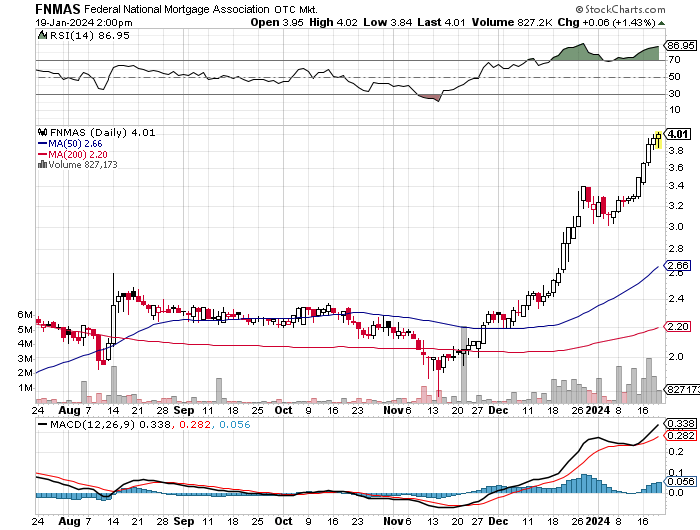Viewport: 700px width, 530px height.
Task: Click the 827173 volume tag on right axis
Action: point(682,390)
